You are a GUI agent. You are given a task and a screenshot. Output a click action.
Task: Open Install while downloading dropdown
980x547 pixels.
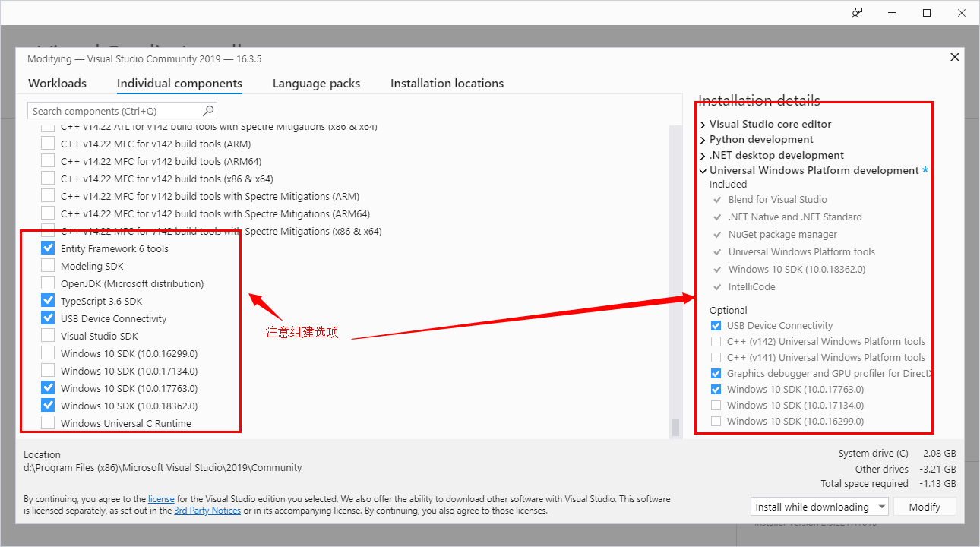(x=819, y=507)
